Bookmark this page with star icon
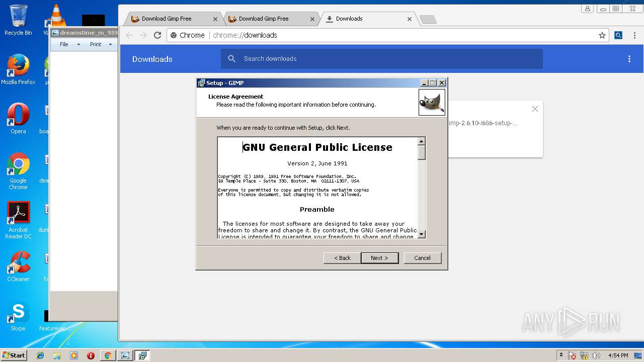This screenshot has height=362, width=644. (x=602, y=35)
